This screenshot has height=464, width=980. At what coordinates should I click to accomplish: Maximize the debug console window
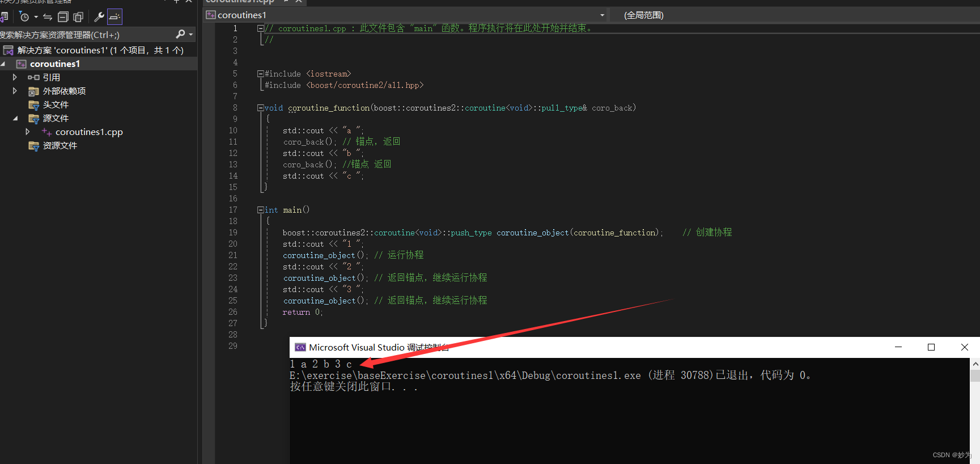point(931,347)
